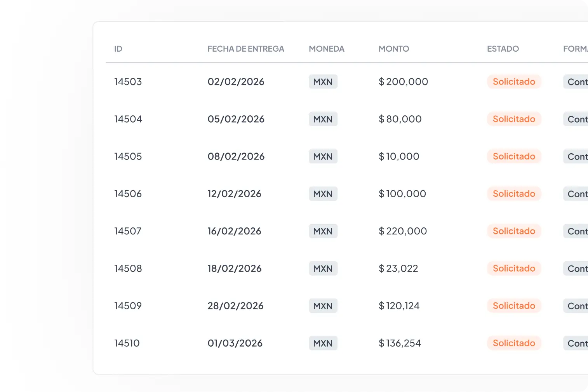Select the delivery date 28/02/2026
The height and width of the screenshot is (392, 588).
point(235,305)
